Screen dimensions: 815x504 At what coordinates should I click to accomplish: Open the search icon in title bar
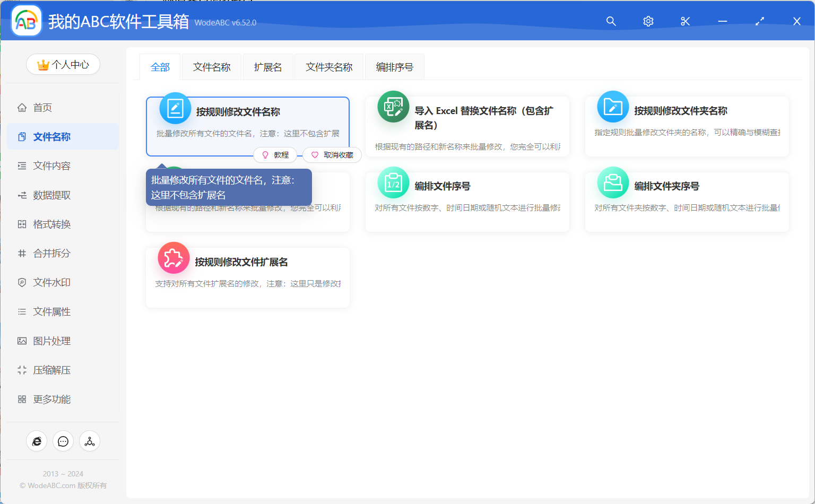tap(611, 21)
